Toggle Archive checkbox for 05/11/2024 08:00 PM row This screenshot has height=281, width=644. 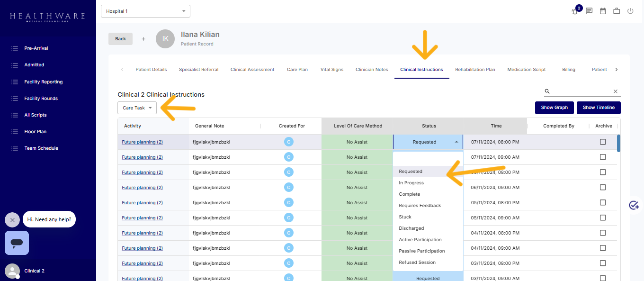pos(603,202)
